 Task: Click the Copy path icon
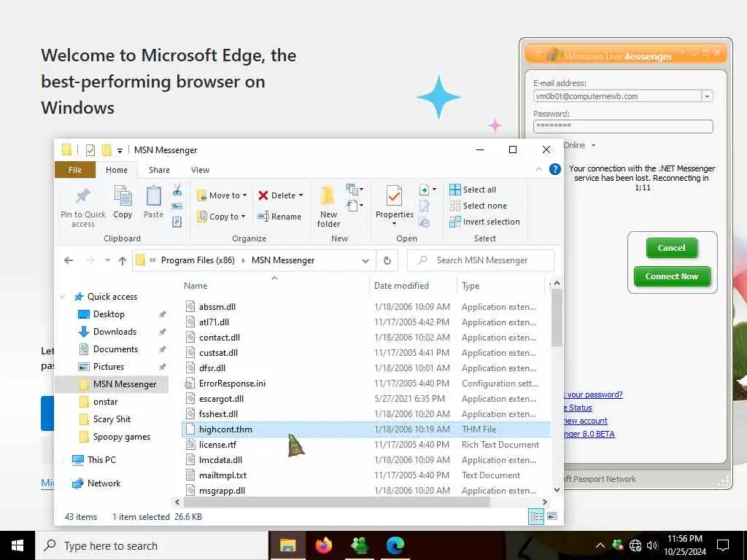(177, 206)
